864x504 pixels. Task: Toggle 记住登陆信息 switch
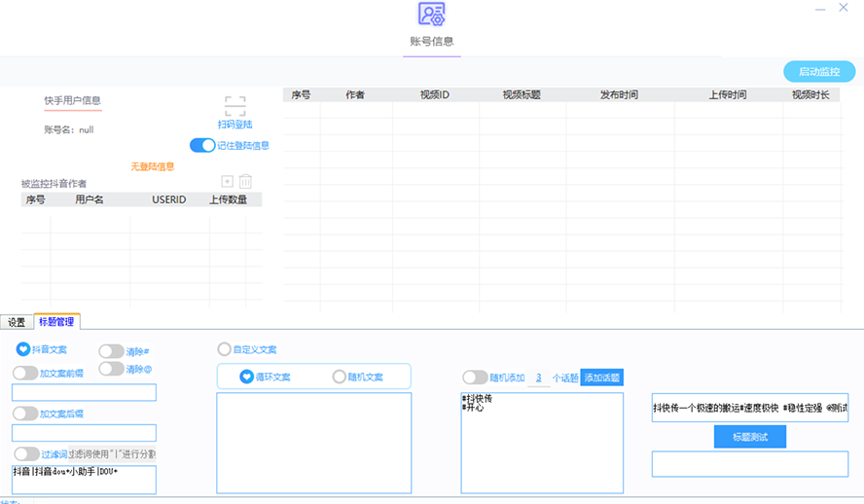click(x=202, y=145)
